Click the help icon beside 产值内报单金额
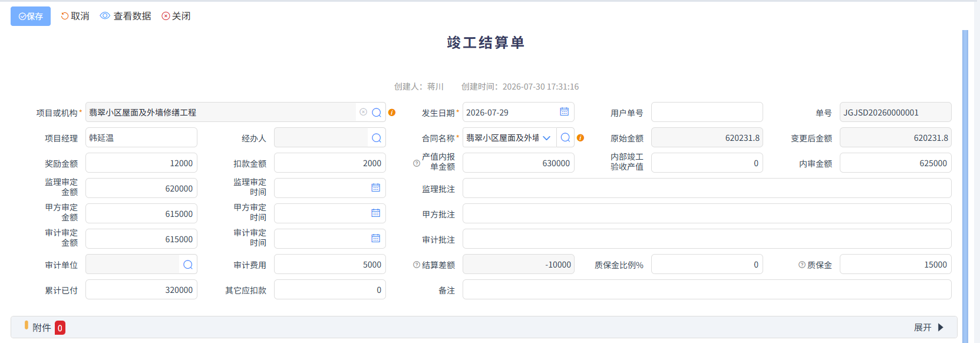Viewport: 980px width, 343px height. (x=417, y=163)
